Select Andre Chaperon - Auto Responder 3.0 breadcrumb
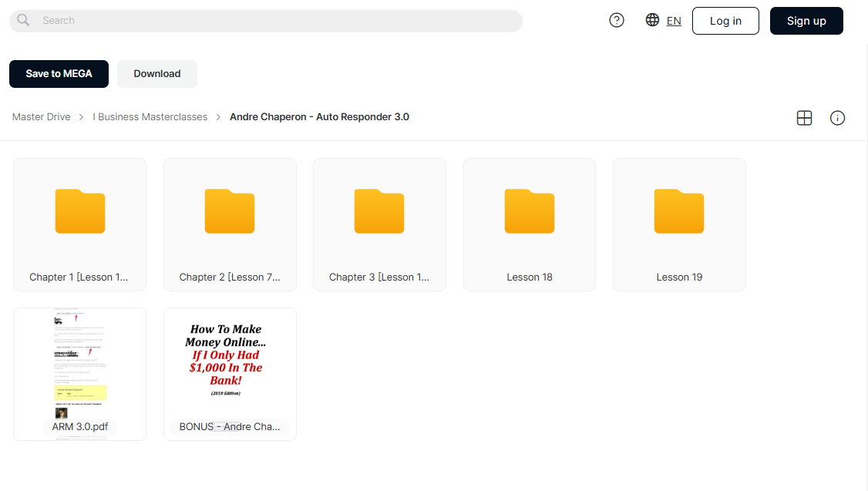Viewport: 868px width, 491px height. coord(319,117)
